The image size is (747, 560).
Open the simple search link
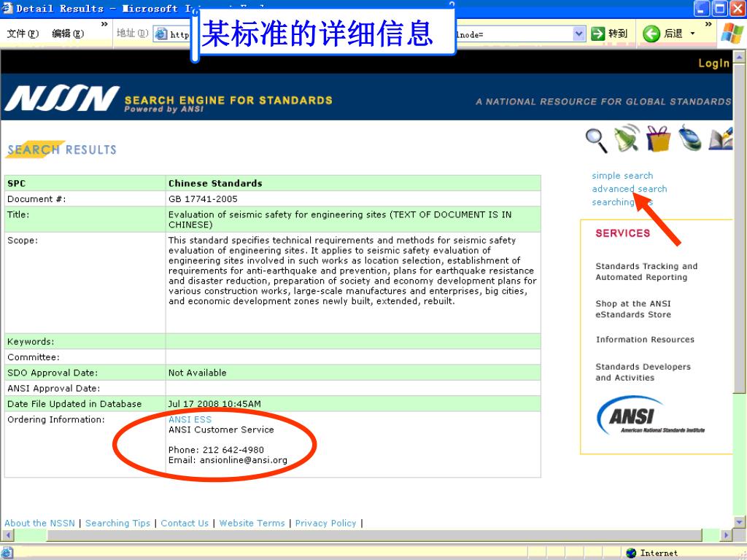click(622, 176)
